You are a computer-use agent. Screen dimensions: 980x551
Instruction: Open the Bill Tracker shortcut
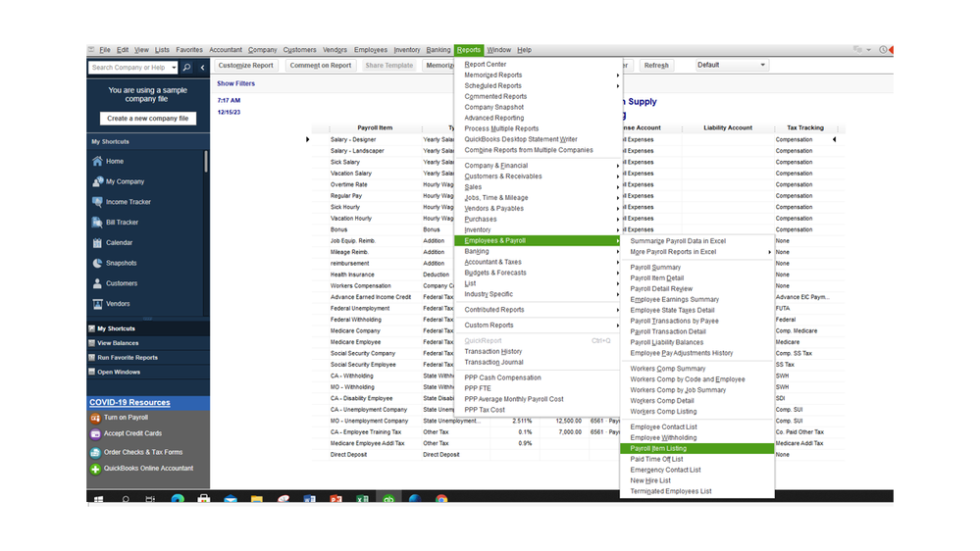(x=122, y=223)
